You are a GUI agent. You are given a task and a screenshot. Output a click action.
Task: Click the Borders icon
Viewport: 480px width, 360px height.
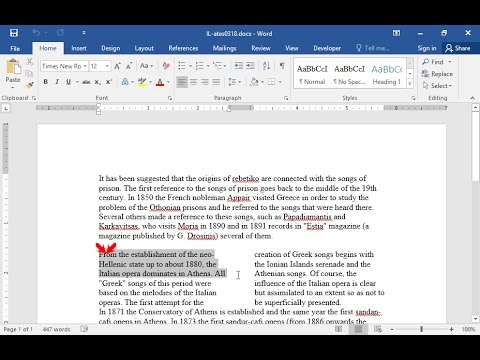pyautogui.click(x=272, y=82)
